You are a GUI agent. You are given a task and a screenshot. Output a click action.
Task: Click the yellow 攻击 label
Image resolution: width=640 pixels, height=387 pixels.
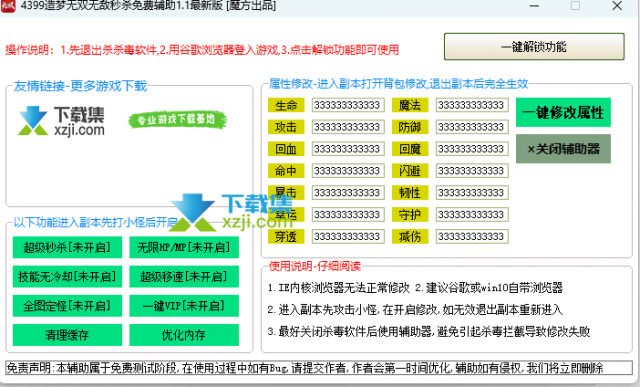(286, 127)
